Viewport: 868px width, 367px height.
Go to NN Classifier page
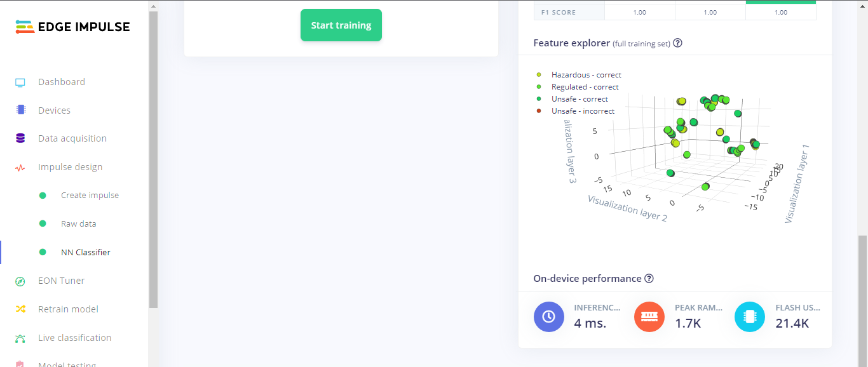pos(85,253)
